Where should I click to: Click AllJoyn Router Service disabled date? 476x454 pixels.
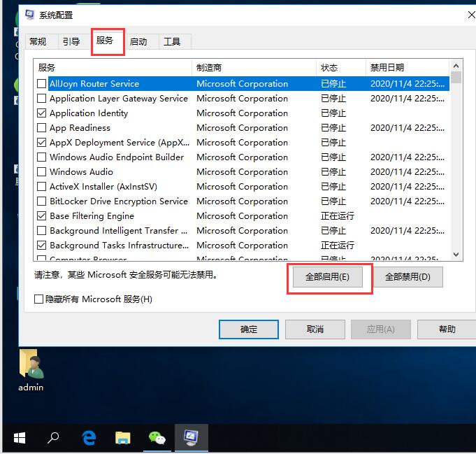(407, 83)
